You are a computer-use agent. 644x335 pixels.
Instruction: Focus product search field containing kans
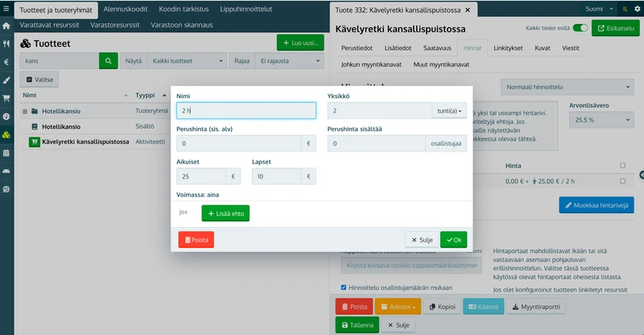pyautogui.click(x=60, y=61)
